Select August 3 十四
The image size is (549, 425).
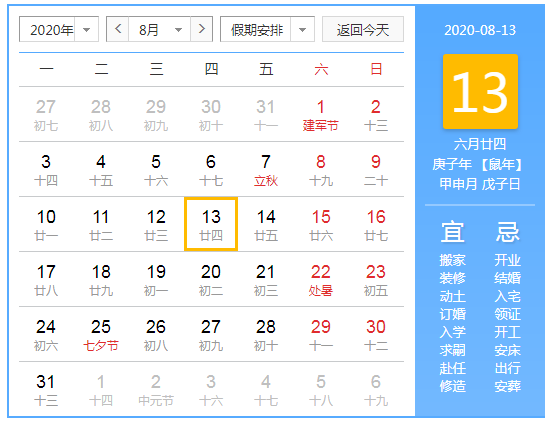(46, 169)
